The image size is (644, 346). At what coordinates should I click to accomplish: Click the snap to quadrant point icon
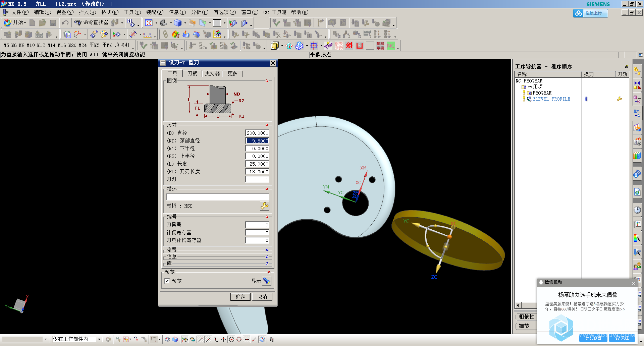pyautogui.click(x=239, y=339)
